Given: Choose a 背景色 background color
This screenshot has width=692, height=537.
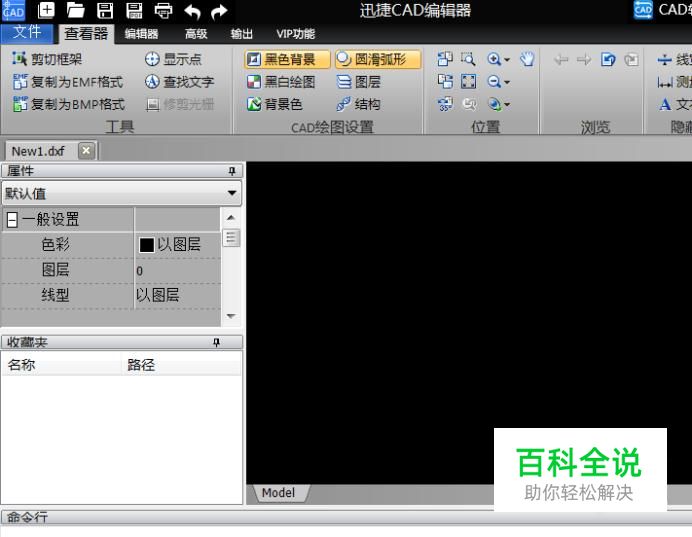Looking at the screenshot, I should 275,104.
